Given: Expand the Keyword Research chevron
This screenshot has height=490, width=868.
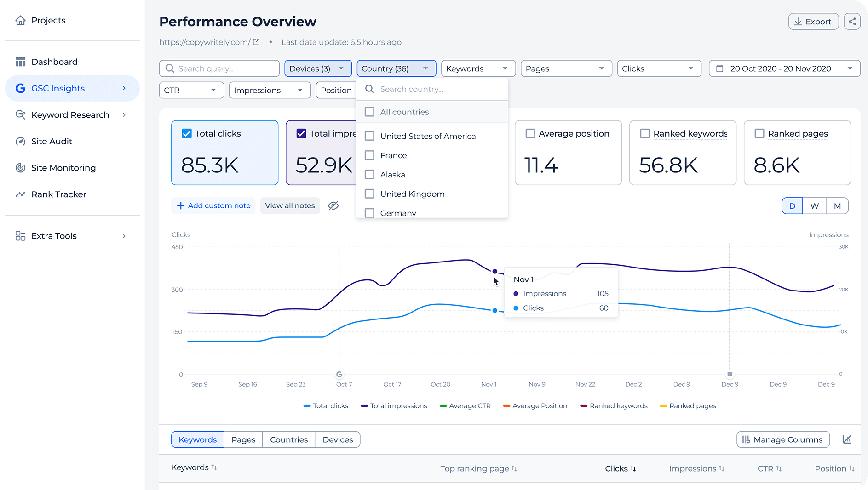Looking at the screenshot, I should tap(124, 115).
